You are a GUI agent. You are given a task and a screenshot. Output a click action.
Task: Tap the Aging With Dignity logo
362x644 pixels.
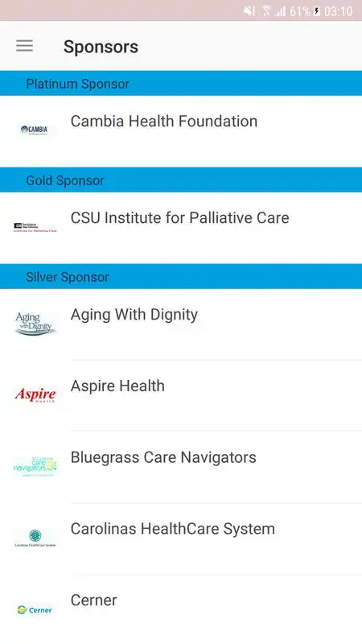(x=35, y=324)
